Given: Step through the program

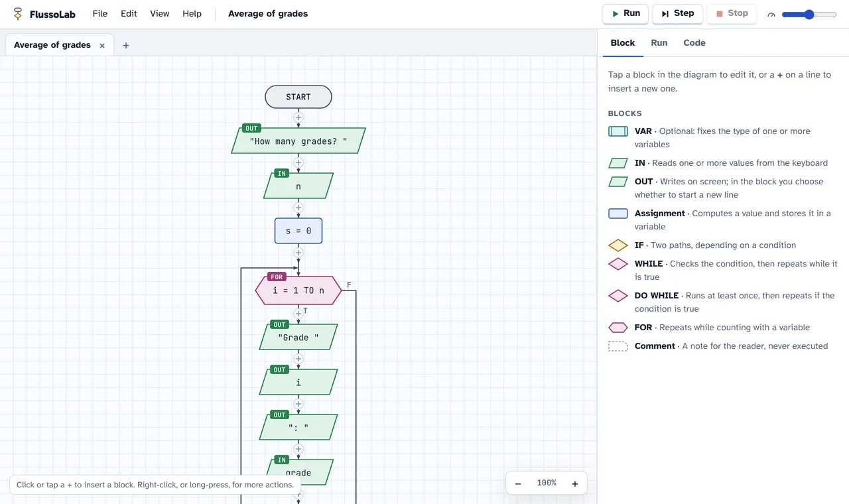Looking at the screenshot, I should pos(677,13).
